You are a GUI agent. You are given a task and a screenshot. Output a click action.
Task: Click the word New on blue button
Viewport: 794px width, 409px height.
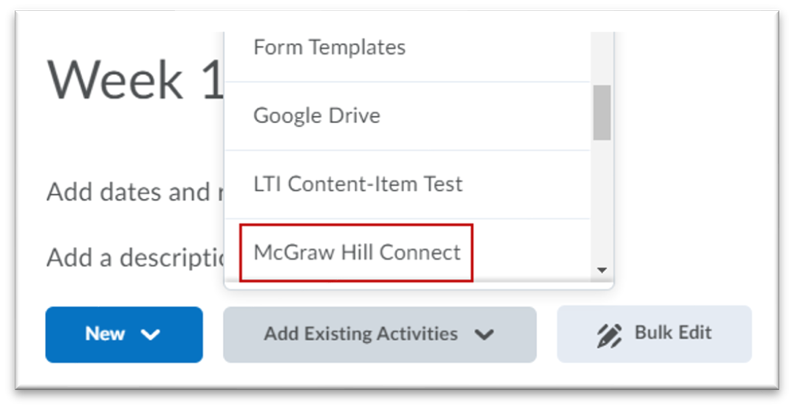coord(104,334)
